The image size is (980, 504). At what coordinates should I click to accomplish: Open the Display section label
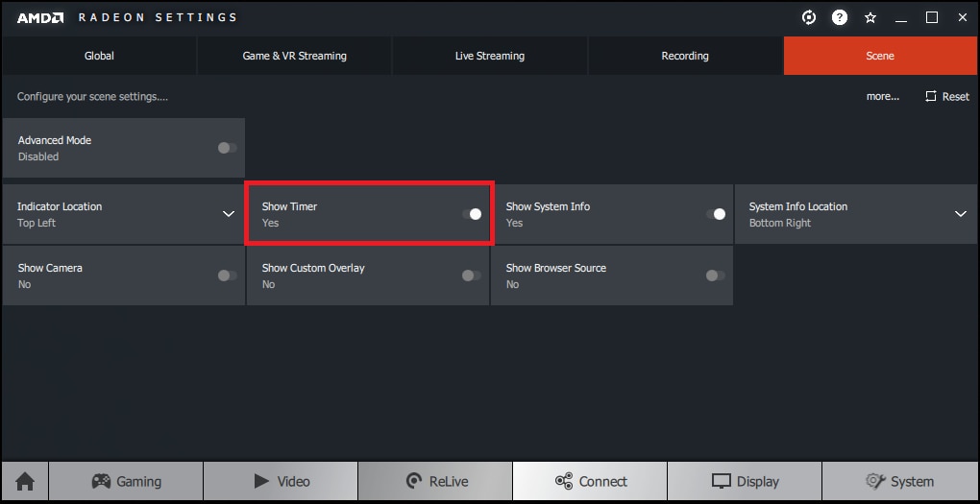(x=758, y=482)
